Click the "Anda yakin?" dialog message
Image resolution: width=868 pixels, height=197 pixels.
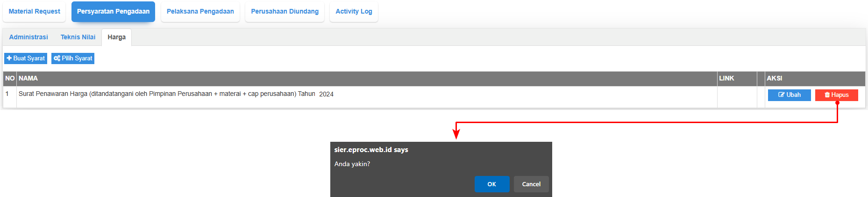click(352, 164)
